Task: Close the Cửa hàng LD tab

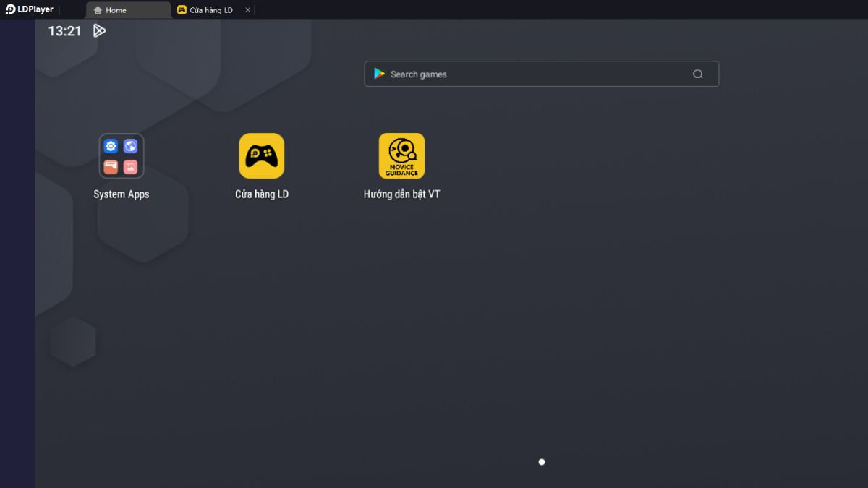Action: 248,10
